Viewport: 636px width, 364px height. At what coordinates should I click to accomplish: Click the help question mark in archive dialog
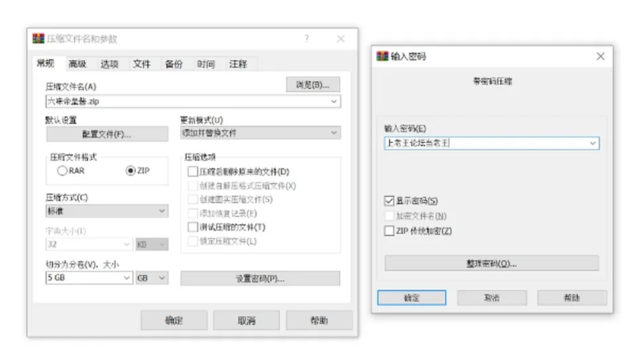[x=307, y=38]
